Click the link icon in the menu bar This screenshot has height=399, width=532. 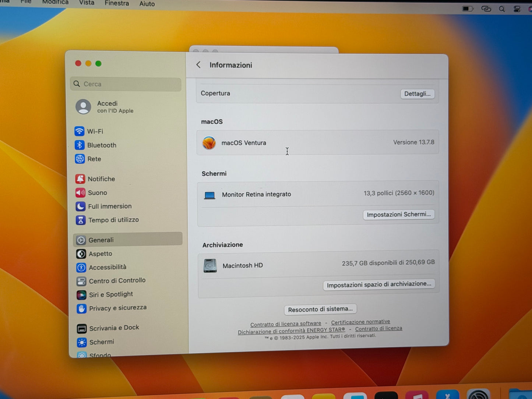(x=486, y=9)
